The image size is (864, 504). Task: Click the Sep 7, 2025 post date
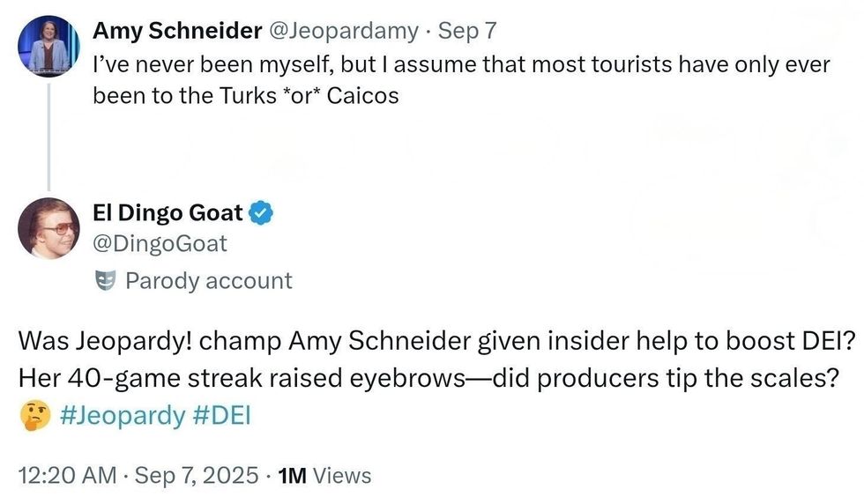[197, 476]
